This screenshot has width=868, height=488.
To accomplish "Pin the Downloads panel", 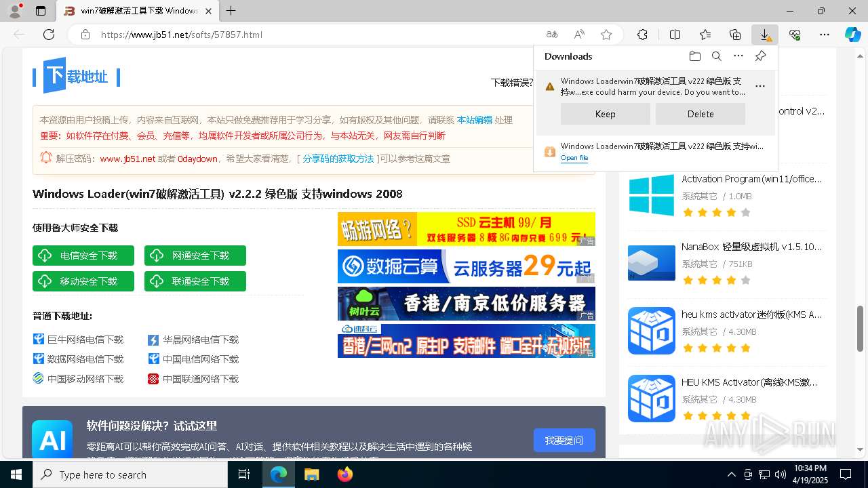I will 760,56.
